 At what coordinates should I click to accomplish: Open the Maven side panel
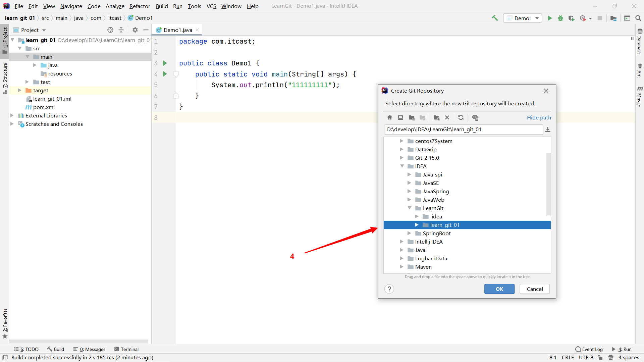pyautogui.click(x=640, y=97)
